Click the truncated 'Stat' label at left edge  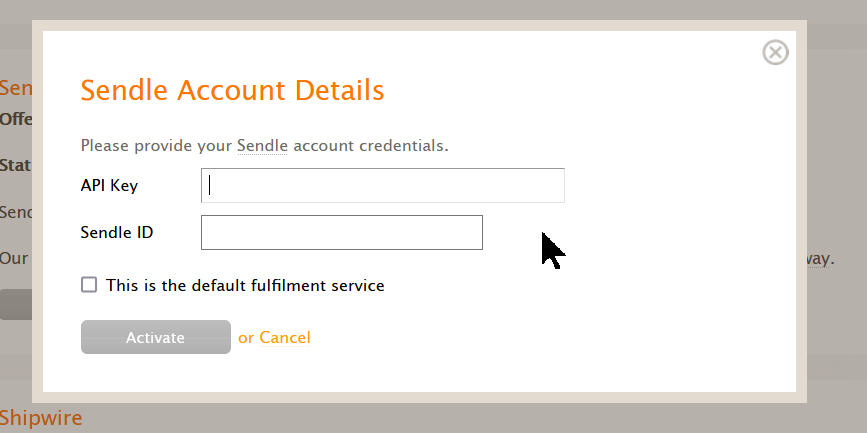(15, 165)
